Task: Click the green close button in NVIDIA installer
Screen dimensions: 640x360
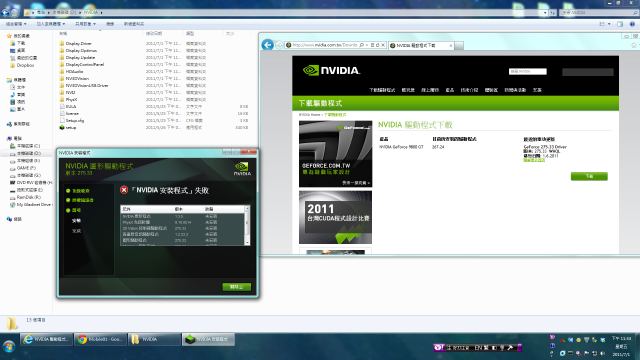Action: (x=237, y=287)
